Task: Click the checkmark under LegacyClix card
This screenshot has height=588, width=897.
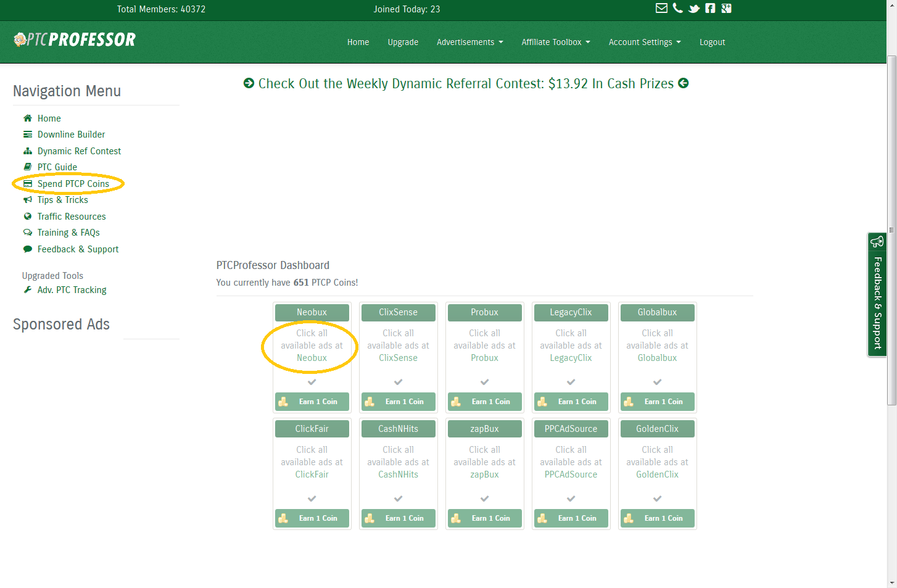Action: click(x=571, y=382)
